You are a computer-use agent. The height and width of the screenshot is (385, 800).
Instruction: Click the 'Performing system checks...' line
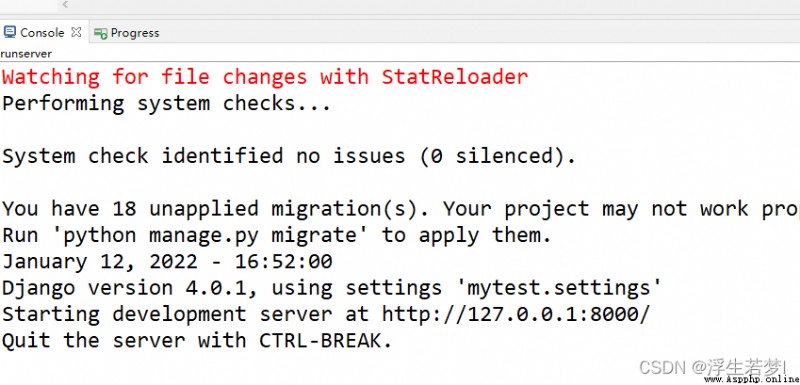[167, 104]
